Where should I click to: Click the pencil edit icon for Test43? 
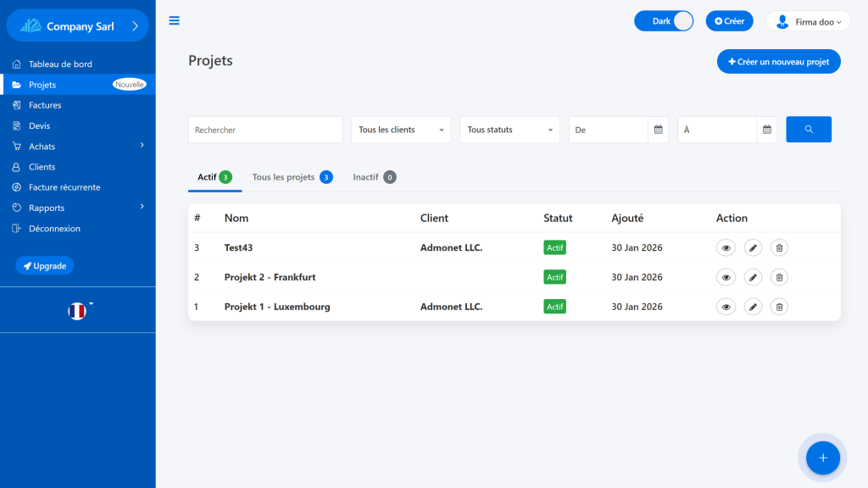[x=753, y=247]
